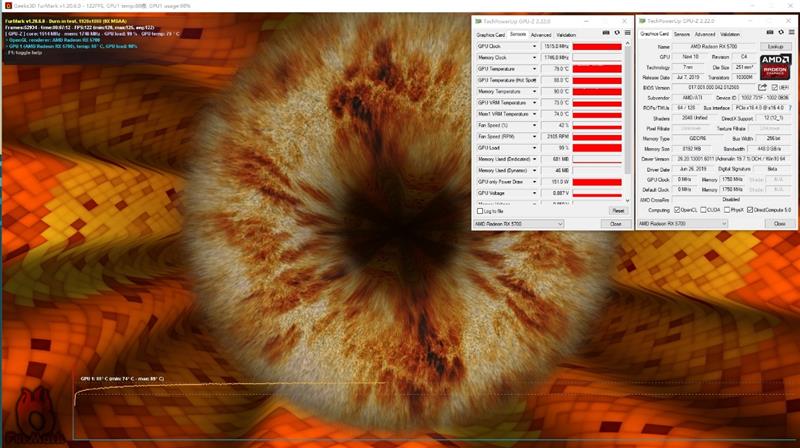Screen dimensions: 800x448
Task: Open the GPU Temperature sensor dropdown arrow
Action: [535, 69]
